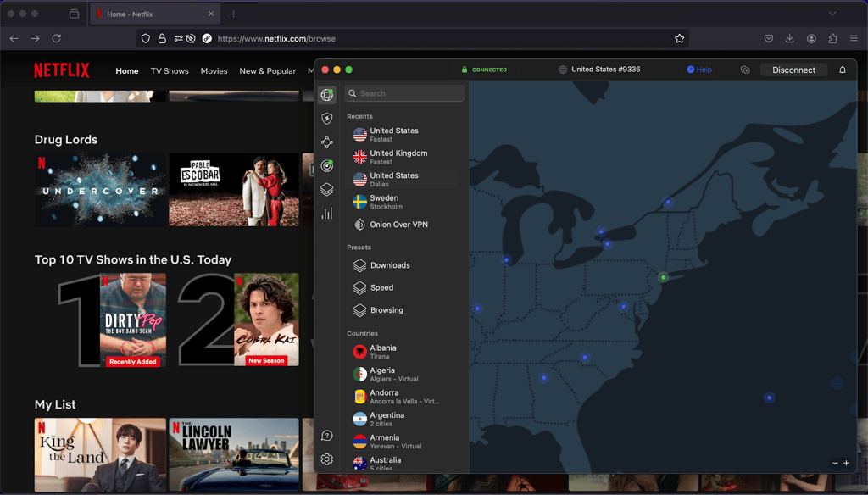Viewport: 868px width, 495px height.
Task: Click the Netflix logo
Action: (61, 70)
